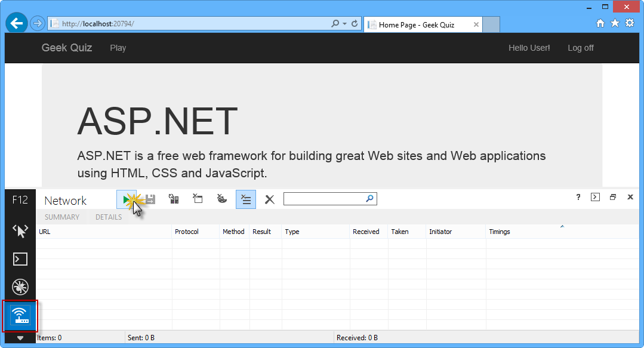Screen dimensions: 644x348
Task: Open the Play menu in Geek Quiz
Action: (118, 48)
